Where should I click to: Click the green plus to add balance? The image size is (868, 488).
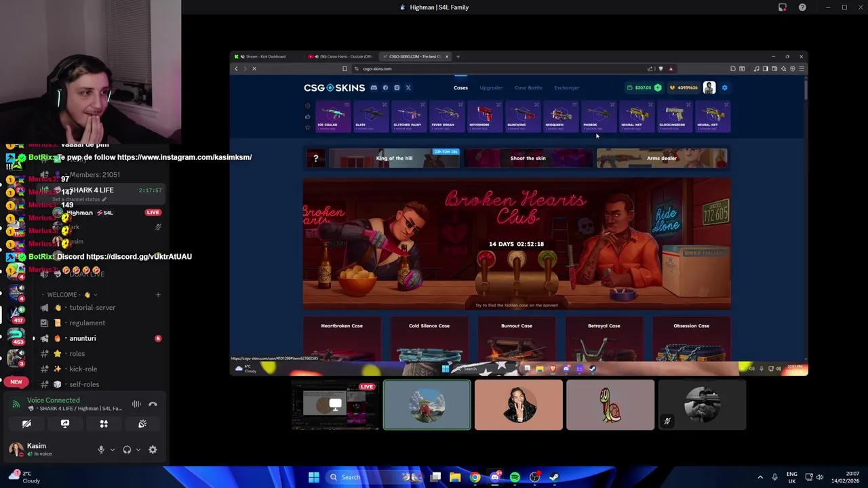point(658,87)
